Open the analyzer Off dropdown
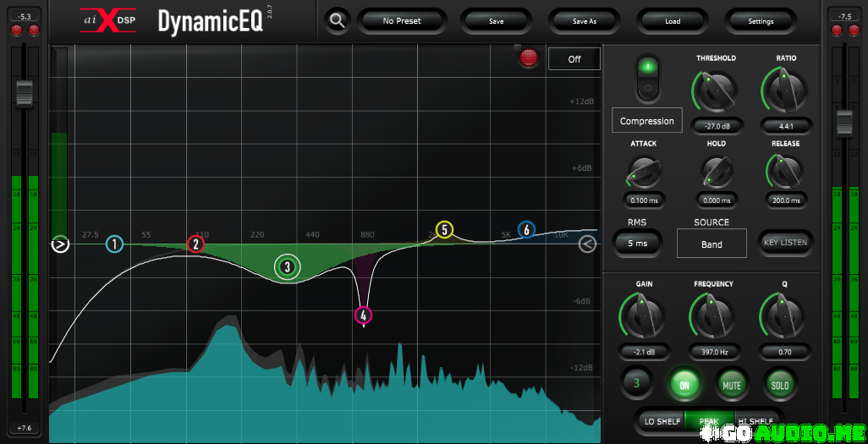Viewport: 868px width, 444px height. point(574,59)
